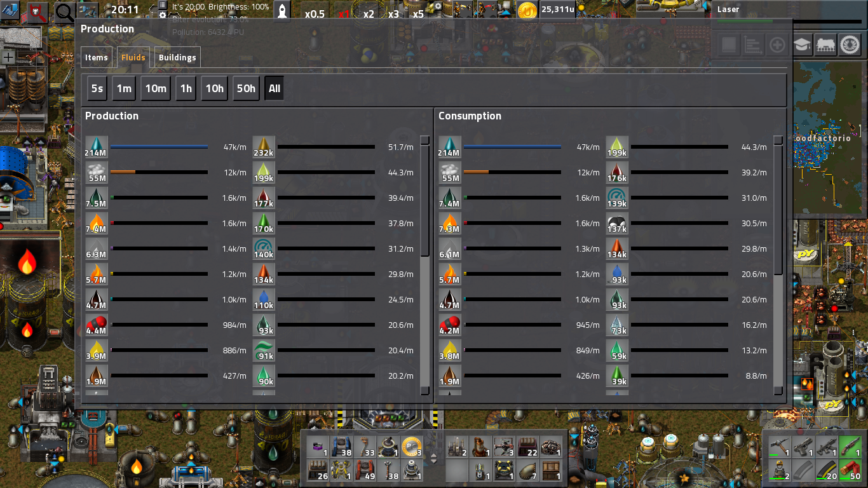Set time range to 1h
868x488 pixels.
(x=186, y=88)
